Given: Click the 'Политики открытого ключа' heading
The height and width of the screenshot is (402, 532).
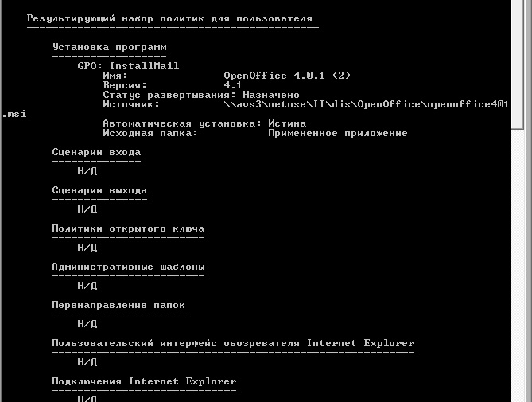Looking at the screenshot, I should (x=129, y=228).
